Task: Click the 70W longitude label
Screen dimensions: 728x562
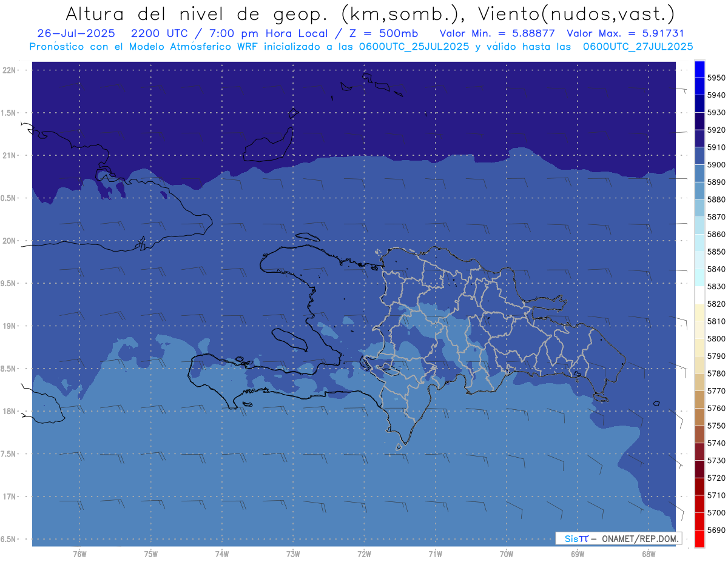Action: coord(507,554)
